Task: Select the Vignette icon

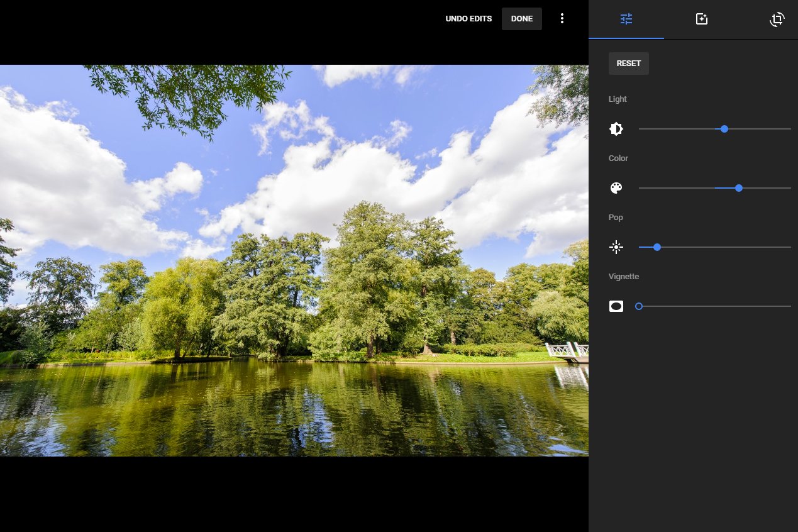Action: (x=616, y=306)
